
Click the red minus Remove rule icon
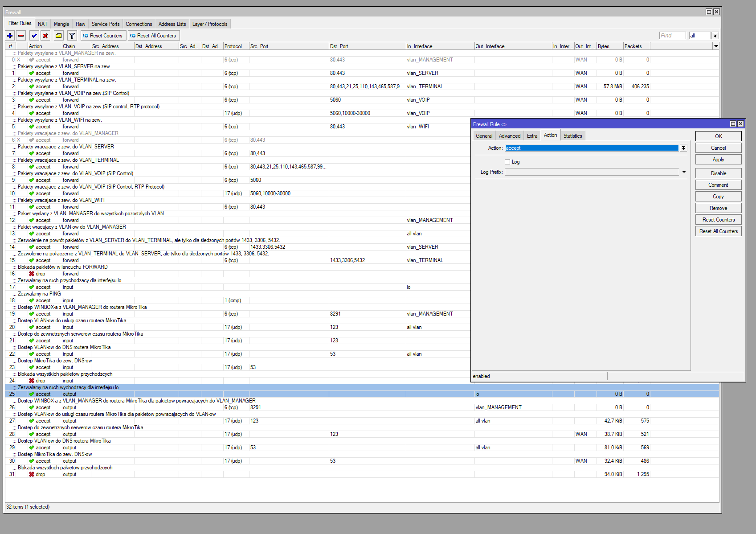click(21, 36)
